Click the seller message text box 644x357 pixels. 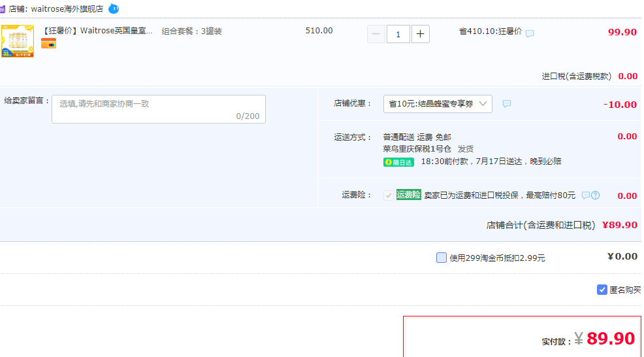[159, 109]
